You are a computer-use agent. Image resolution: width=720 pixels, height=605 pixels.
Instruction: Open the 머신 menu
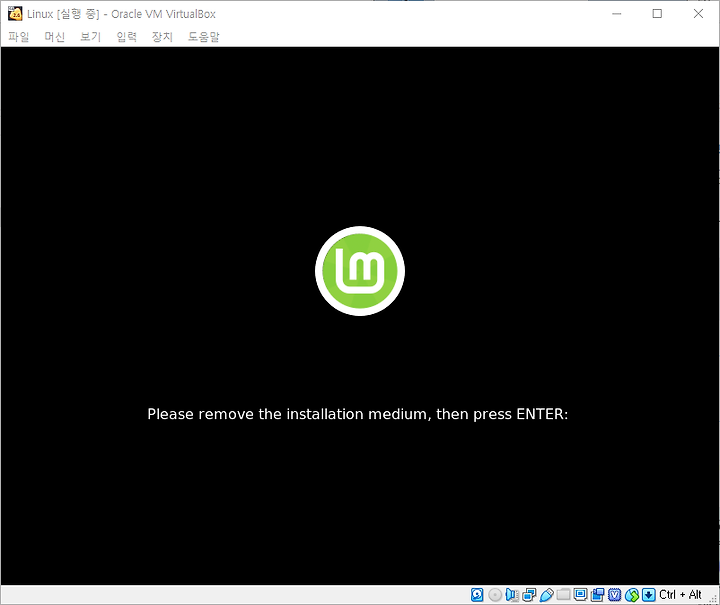click(54, 37)
